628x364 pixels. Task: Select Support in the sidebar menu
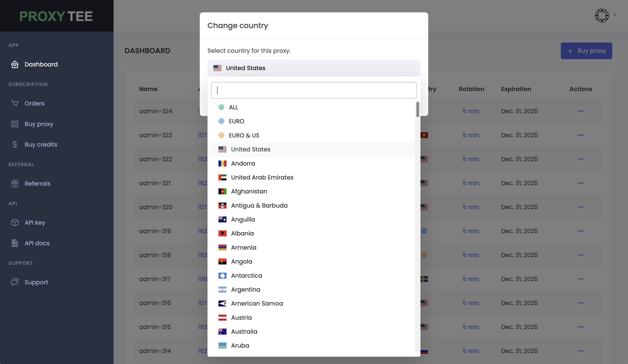tap(36, 282)
